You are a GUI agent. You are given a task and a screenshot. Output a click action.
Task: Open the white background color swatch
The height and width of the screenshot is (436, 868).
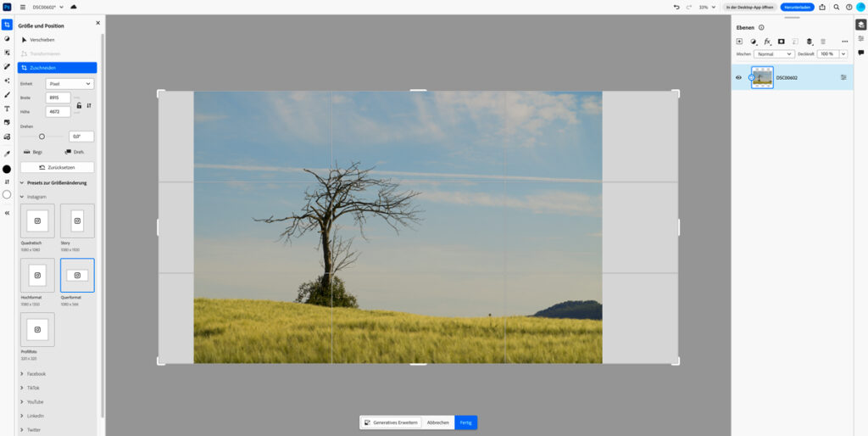(7, 194)
